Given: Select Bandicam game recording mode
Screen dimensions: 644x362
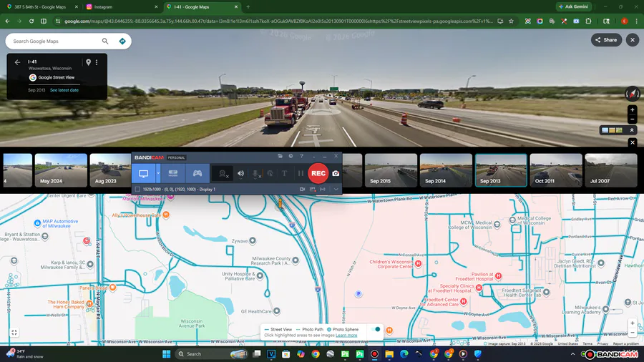Looking at the screenshot, I should tap(197, 174).
